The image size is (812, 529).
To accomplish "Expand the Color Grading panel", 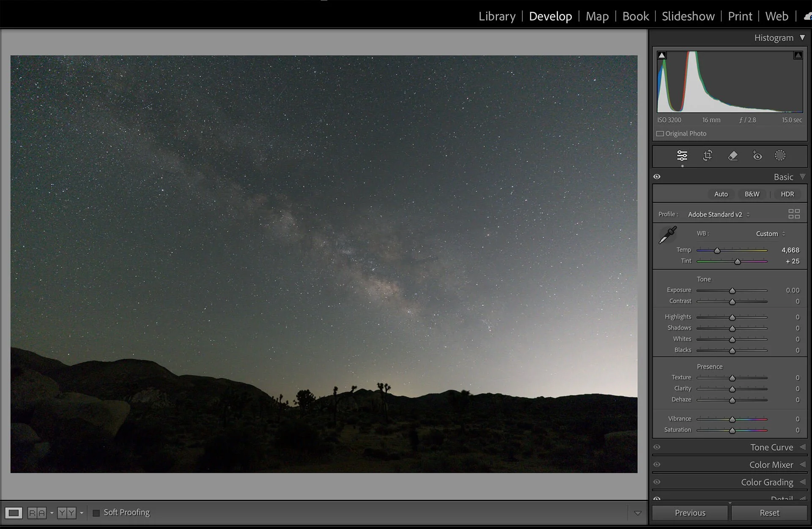I will click(767, 482).
